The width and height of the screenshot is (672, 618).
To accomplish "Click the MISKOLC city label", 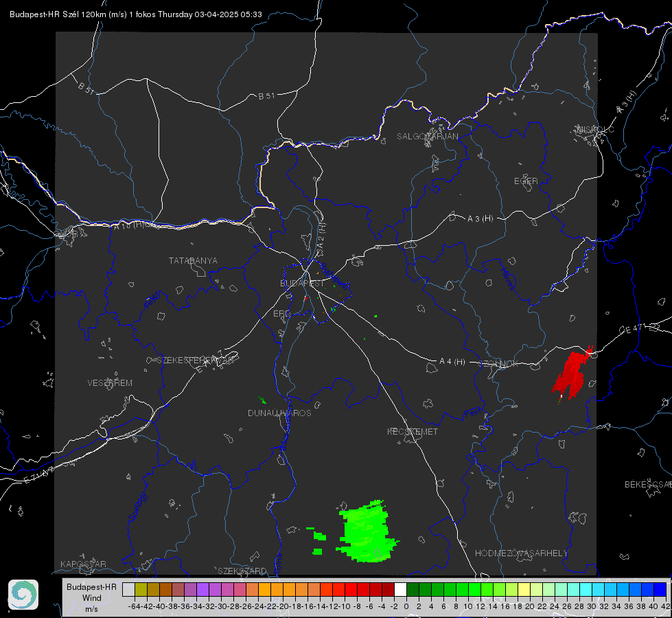I will click(595, 130).
